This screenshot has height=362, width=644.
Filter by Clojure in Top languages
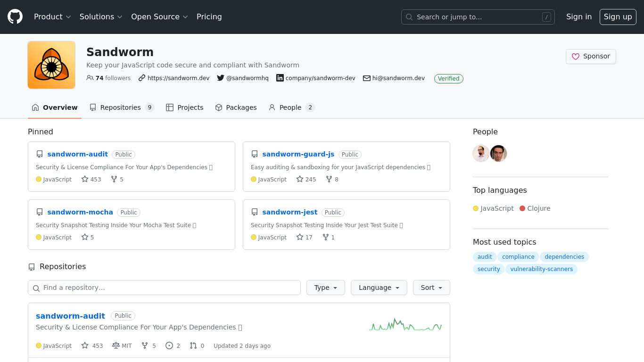click(535, 208)
